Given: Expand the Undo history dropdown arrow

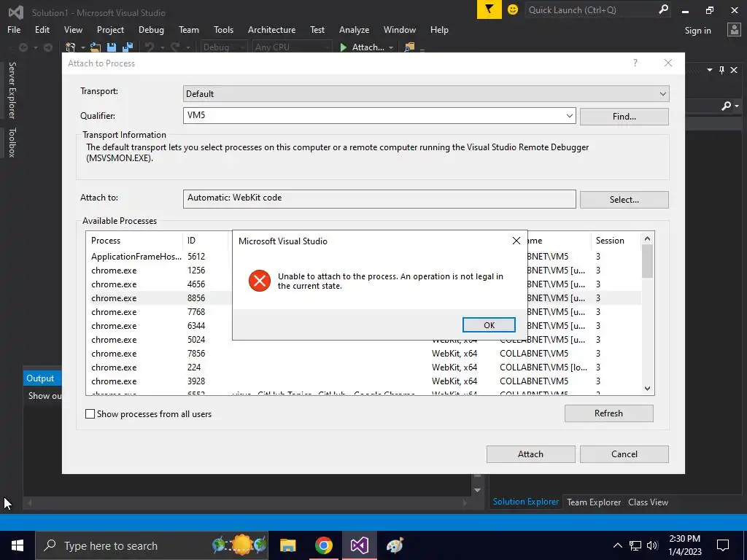Looking at the screenshot, I should tap(162, 47).
